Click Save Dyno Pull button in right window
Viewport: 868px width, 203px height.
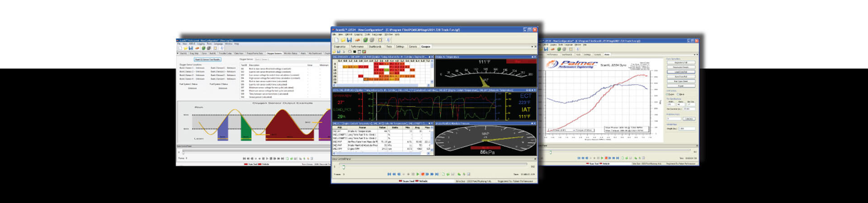681,77
